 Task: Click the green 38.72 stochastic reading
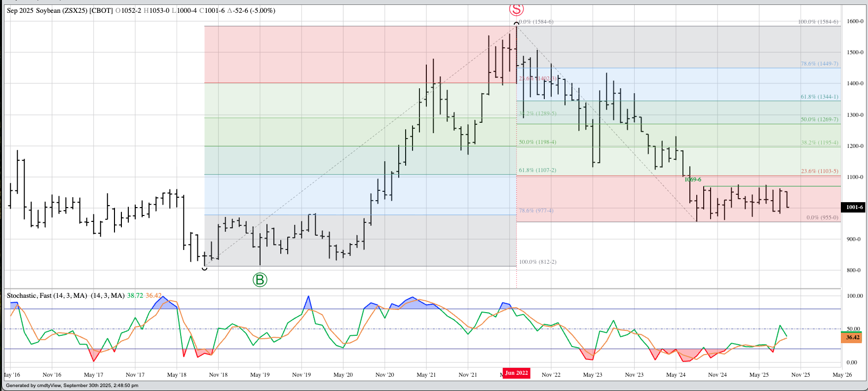pos(135,295)
